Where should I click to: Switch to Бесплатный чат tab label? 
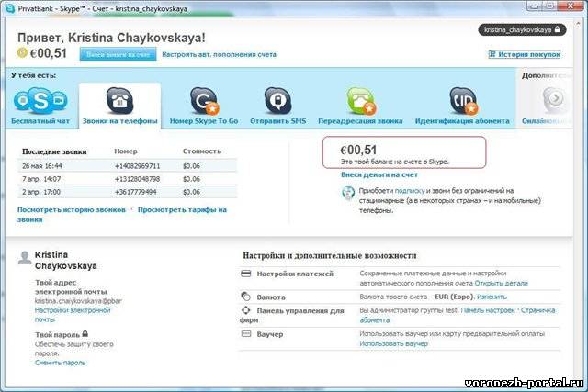pyautogui.click(x=40, y=121)
